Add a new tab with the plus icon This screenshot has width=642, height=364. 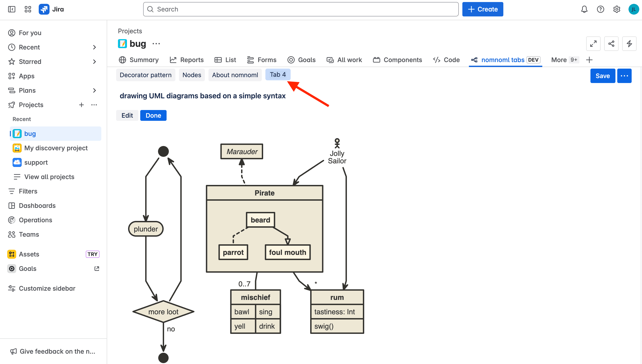[x=589, y=60]
